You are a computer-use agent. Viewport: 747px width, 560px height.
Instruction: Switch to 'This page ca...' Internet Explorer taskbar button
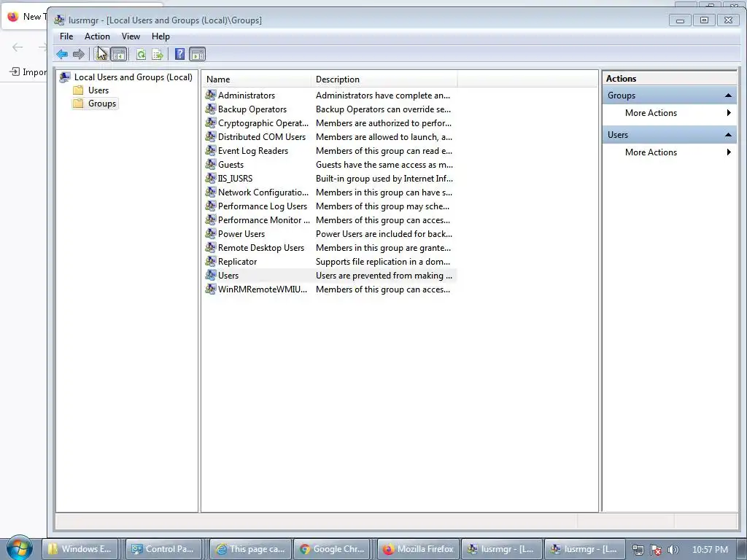251,548
